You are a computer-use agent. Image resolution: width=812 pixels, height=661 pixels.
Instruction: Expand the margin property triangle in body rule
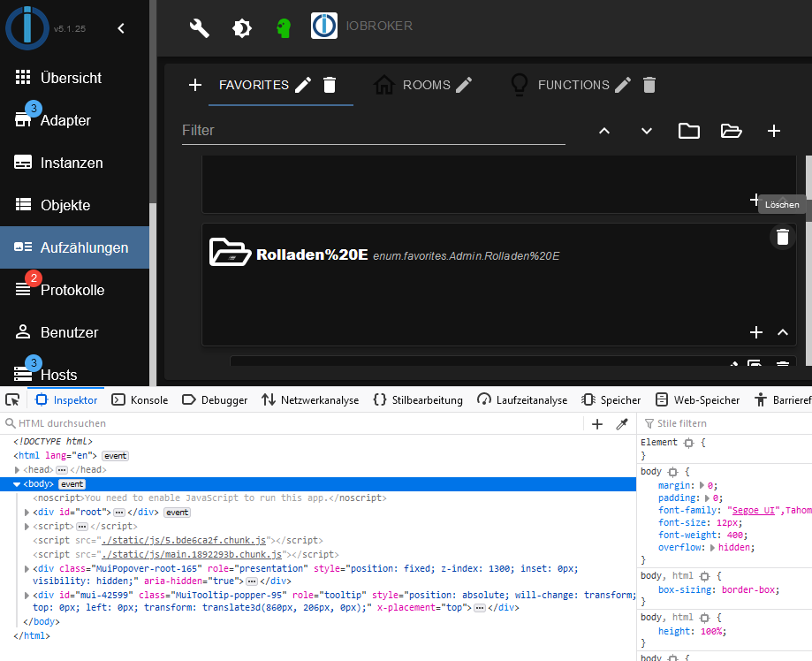point(702,485)
